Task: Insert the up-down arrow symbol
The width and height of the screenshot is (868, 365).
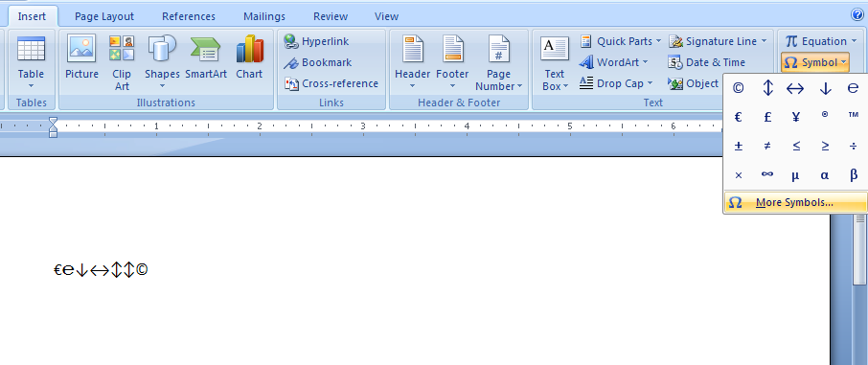Action: click(767, 88)
